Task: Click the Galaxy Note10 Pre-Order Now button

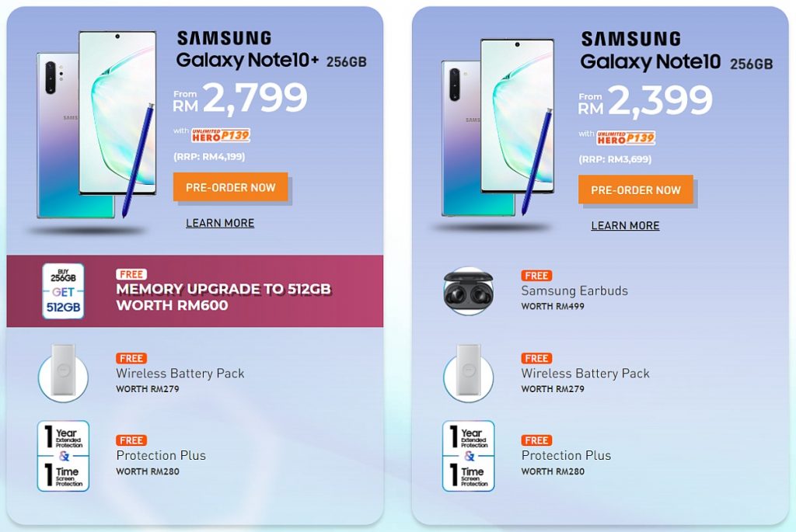Action: tap(636, 190)
